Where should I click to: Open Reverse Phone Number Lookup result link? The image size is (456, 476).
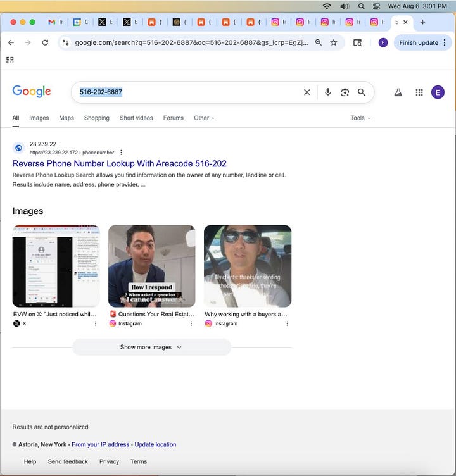coord(120,163)
